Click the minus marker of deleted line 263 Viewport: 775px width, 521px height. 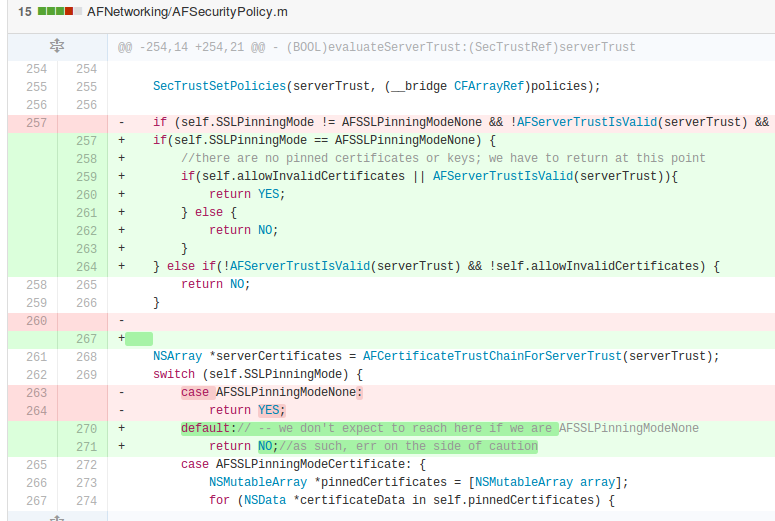coord(122,392)
